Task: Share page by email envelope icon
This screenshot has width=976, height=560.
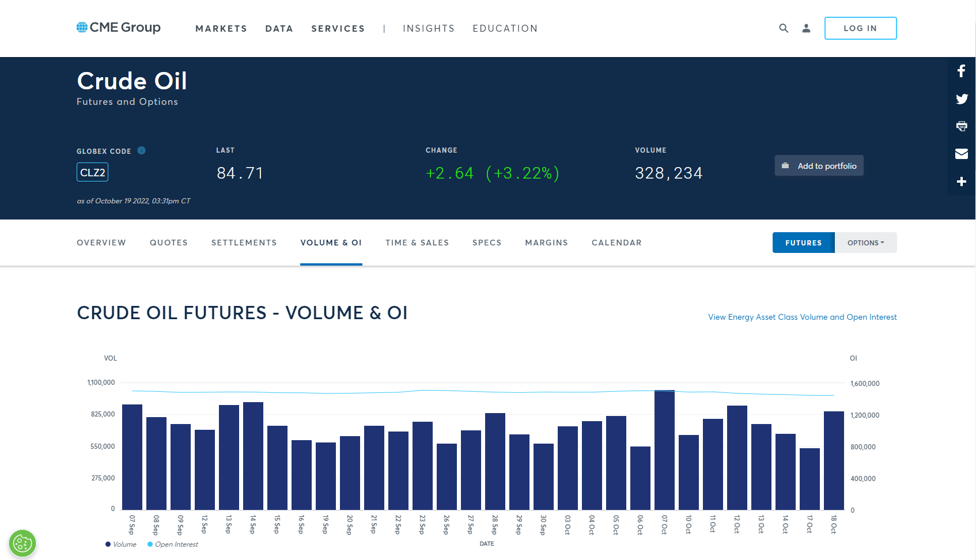Action: (962, 154)
